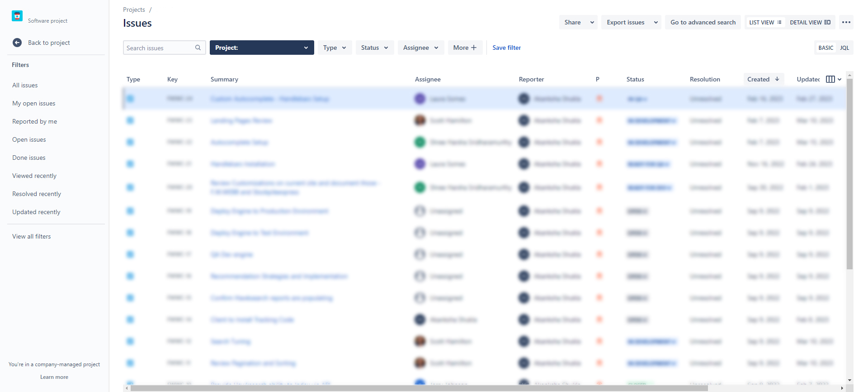Click the scroll down arrow of the vertical scrollbar
The height and width of the screenshot is (392, 868).
pyautogui.click(x=849, y=380)
